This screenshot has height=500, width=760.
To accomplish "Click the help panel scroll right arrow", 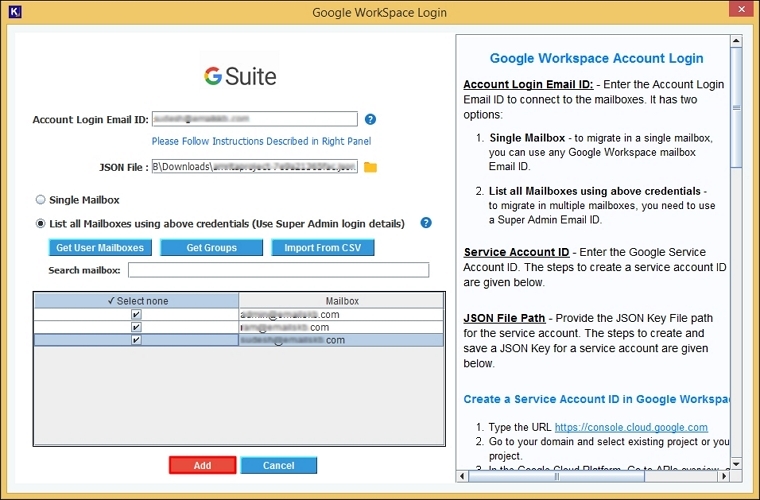I will point(724,476).
